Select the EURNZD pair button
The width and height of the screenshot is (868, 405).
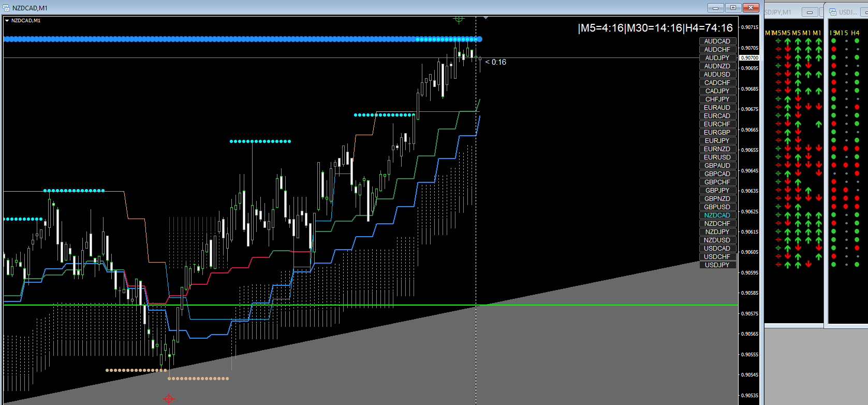click(717, 149)
